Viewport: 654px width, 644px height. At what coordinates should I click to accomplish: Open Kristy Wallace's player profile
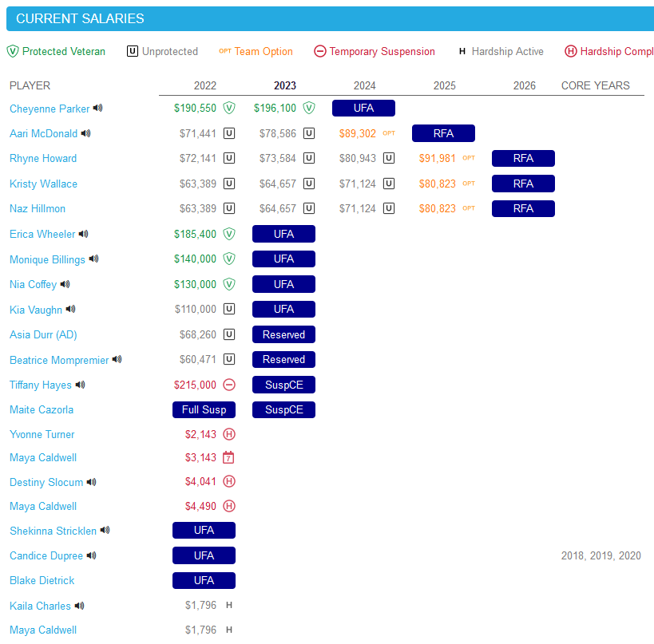43,184
